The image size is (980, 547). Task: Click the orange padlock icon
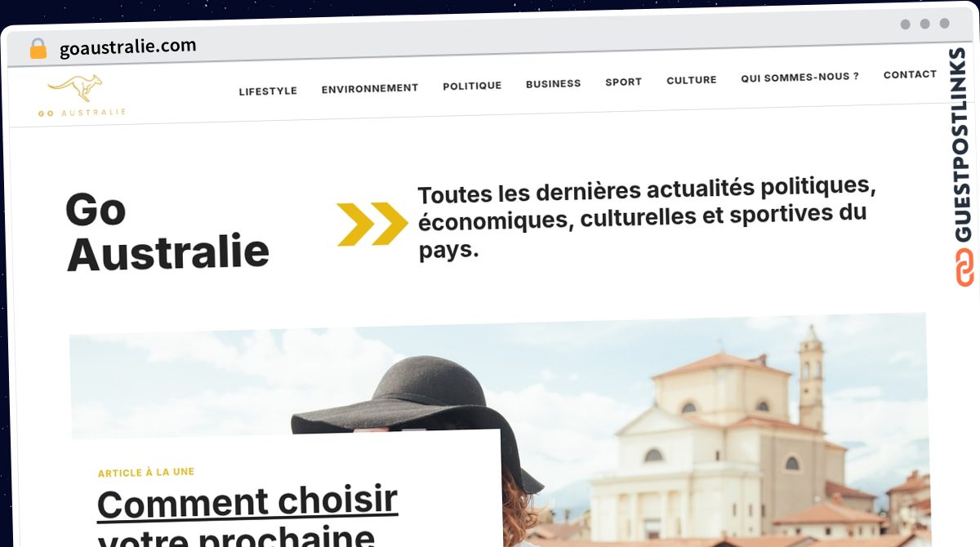tap(38, 49)
